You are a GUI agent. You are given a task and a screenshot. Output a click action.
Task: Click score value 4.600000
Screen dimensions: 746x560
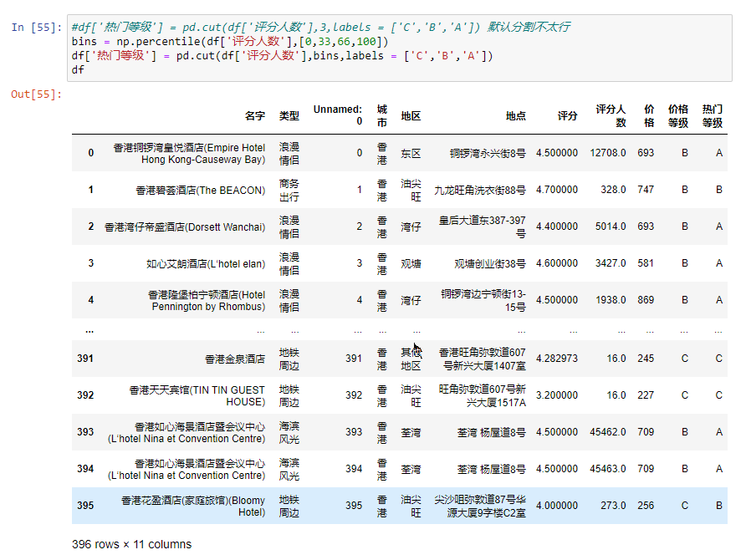(557, 263)
